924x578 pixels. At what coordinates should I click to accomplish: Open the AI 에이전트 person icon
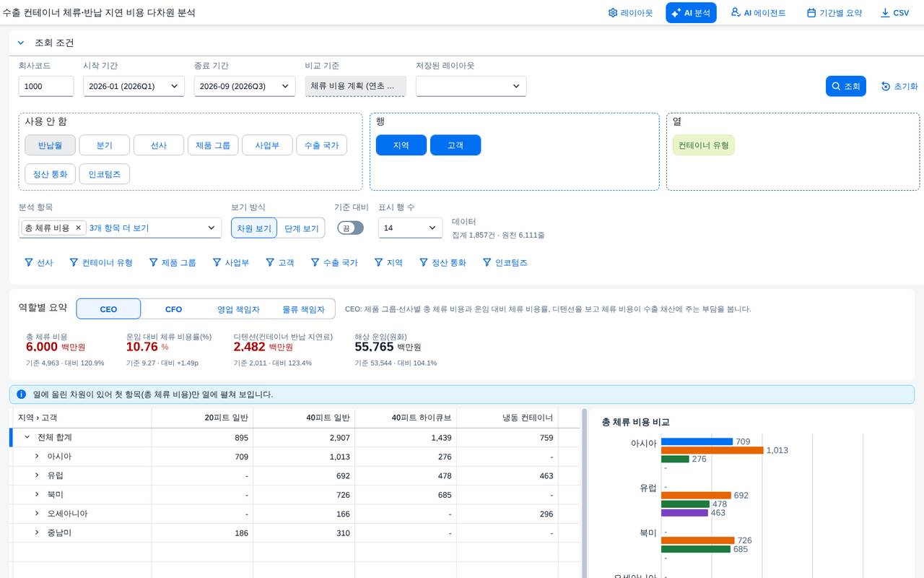tap(736, 12)
